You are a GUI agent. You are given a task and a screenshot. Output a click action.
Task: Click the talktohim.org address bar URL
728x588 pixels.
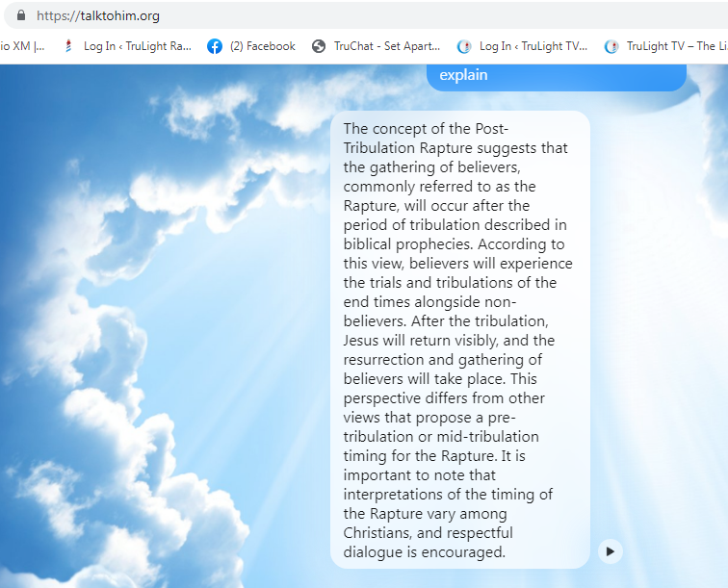click(x=98, y=15)
